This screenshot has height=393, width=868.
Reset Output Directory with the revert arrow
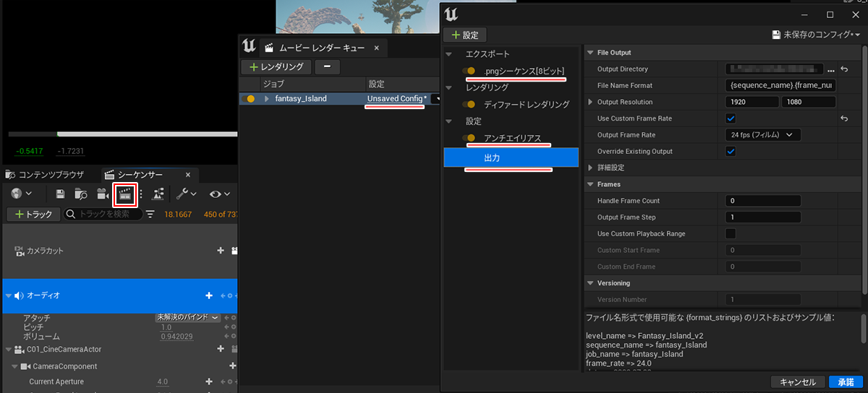(x=843, y=69)
